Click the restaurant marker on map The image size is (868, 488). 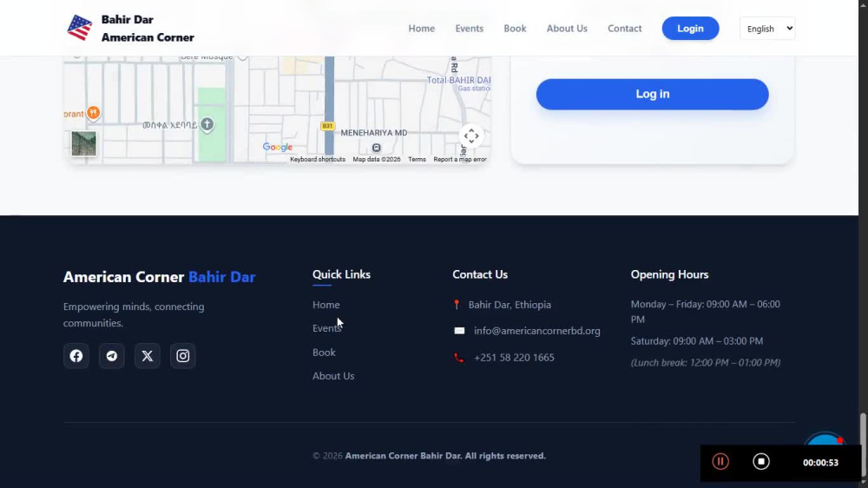coord(94,113)
